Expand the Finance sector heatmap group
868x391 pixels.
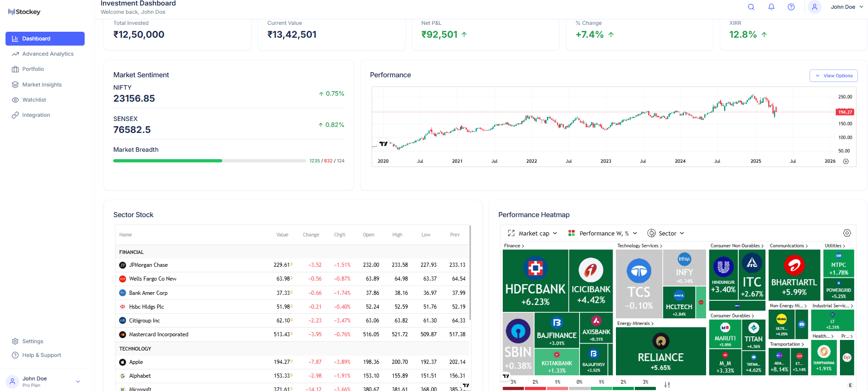(514, 246)
